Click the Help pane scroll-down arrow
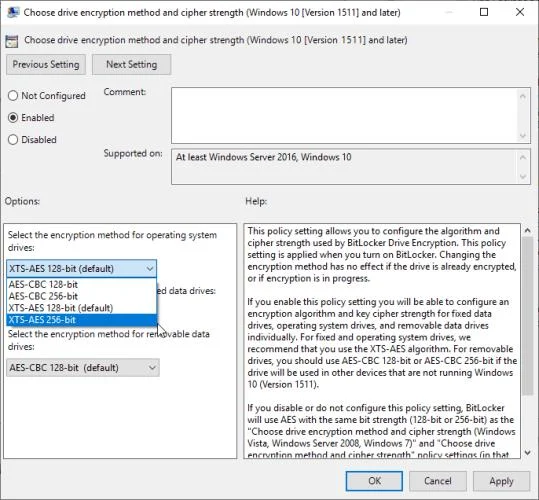Viewport: 539px width, 500px height. point(527,453)
